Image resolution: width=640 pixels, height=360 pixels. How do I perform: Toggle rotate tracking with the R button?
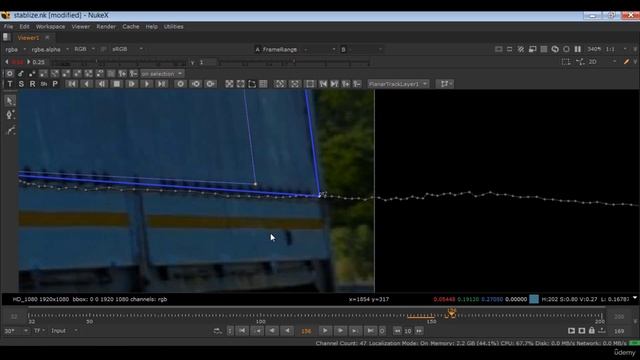(x=32, y=84)
